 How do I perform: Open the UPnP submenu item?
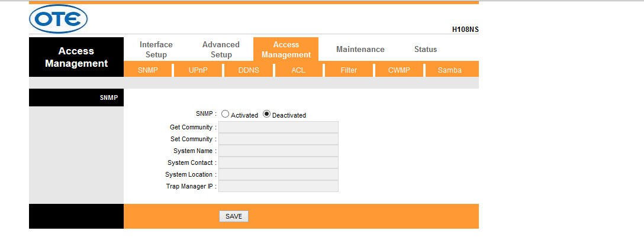point(198,70)
